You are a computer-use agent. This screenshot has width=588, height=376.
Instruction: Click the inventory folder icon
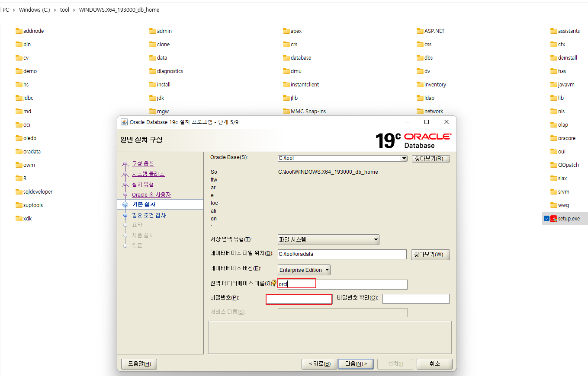(x=420, y=85)
